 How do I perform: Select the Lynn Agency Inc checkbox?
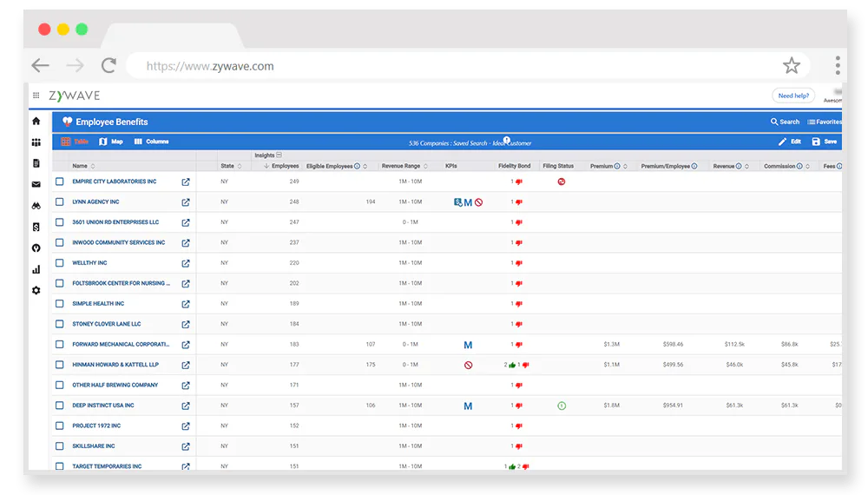[x=60, y=201]
